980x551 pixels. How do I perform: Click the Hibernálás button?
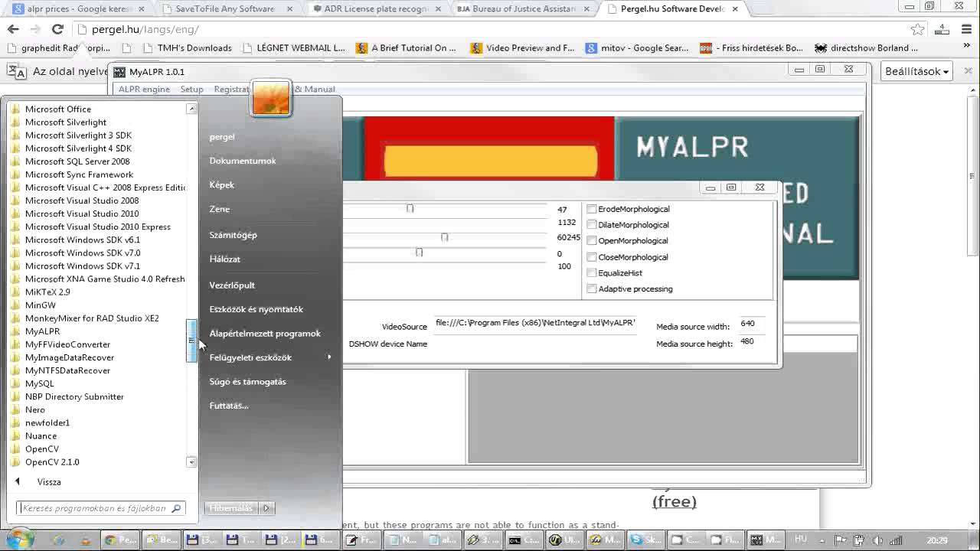click(x=232, y=508)
